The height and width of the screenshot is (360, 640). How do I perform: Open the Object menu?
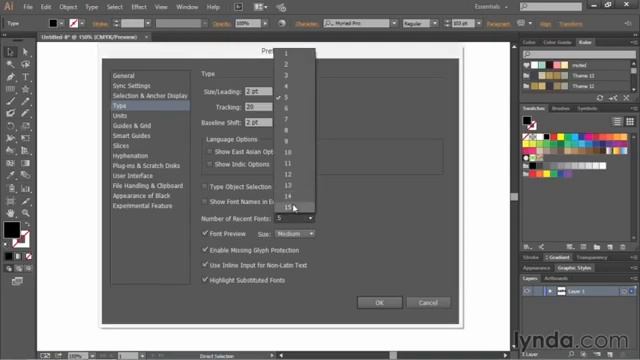click(68, 7)
